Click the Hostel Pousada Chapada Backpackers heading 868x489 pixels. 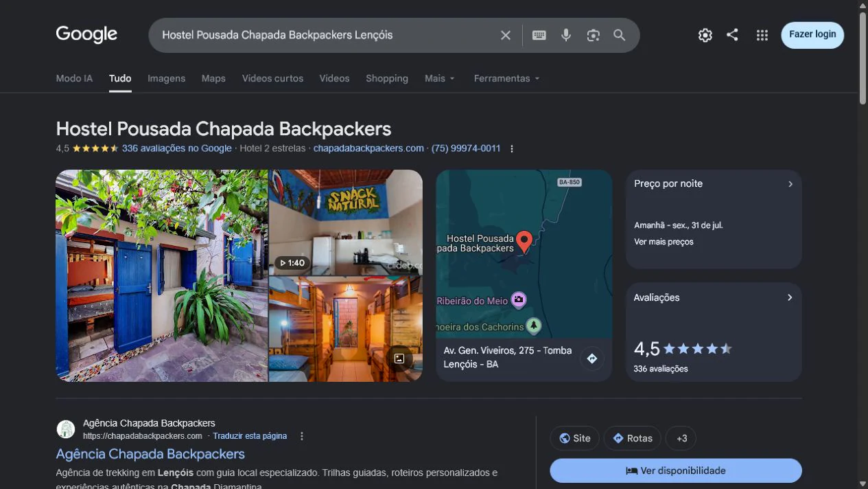point(224,129)
